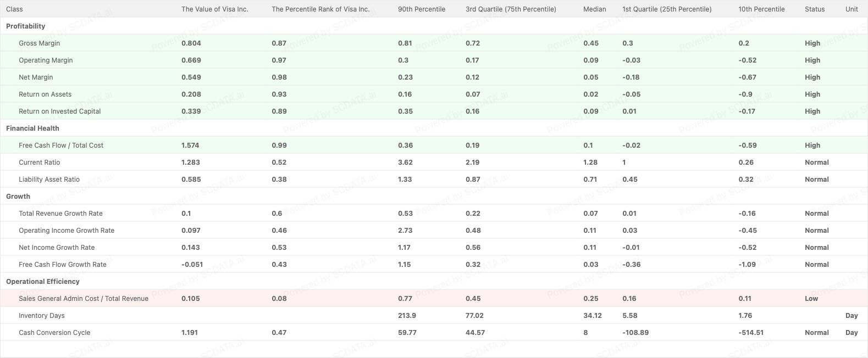Viewport: 868px width, 358px height.
Task: Click the Current Ratio row label
Action: click(40, 163)
